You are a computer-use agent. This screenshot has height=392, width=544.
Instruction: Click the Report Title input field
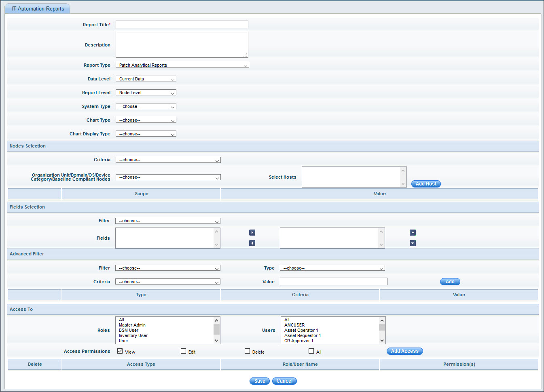(x=182, y=25)
